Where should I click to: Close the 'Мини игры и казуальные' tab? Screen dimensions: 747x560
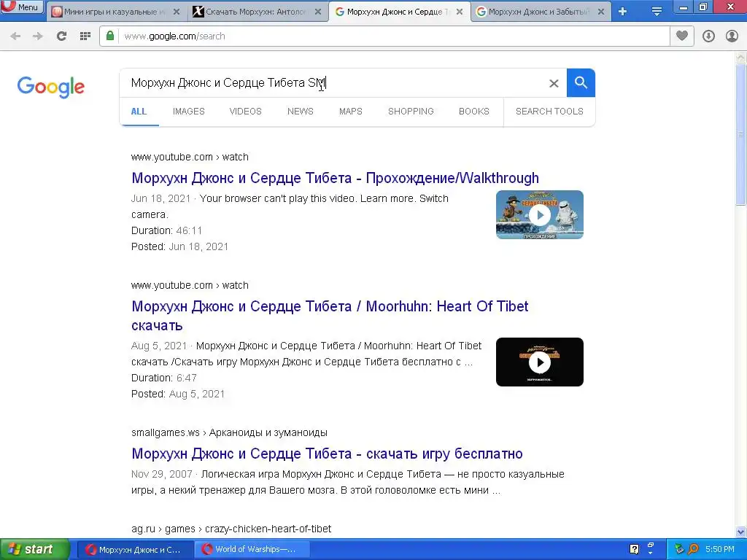[177, 12]
